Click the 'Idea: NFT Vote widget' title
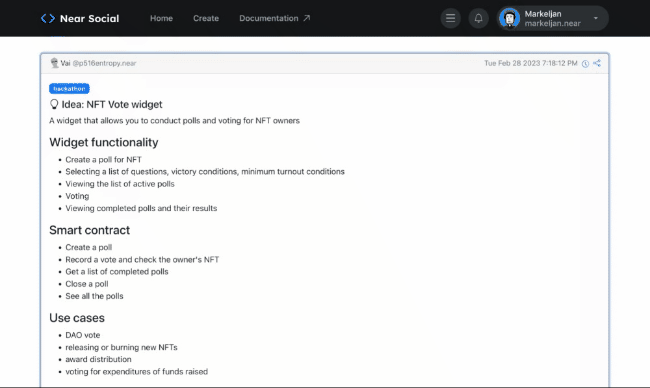This screenshot has width=650, height=388. click(x=112, y=104)
